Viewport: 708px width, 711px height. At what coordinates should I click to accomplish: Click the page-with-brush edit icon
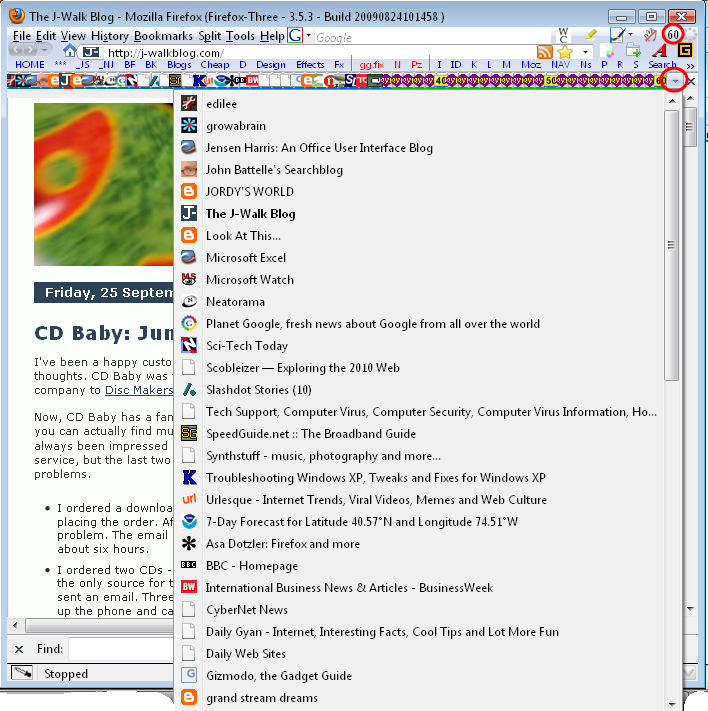click(x=617, y=34)
